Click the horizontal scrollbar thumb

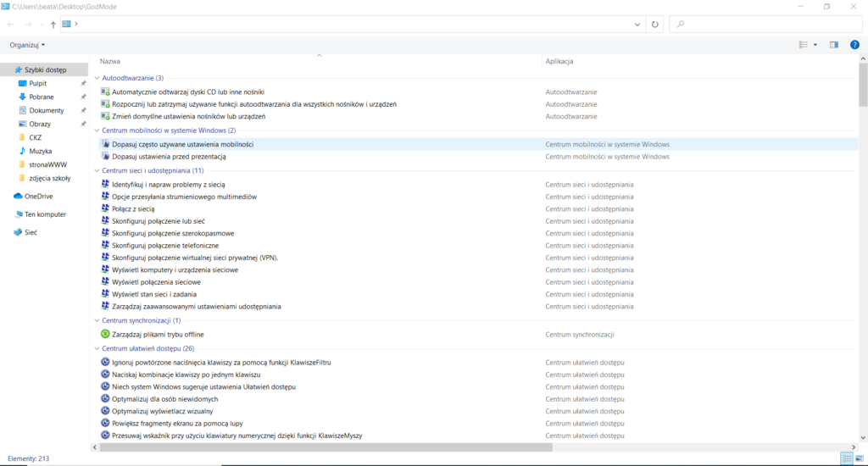[x=325, y=447]
